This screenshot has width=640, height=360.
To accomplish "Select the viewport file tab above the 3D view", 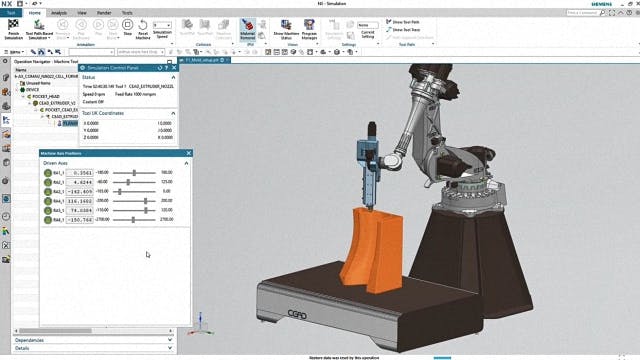I will click(x=205, y=60).
